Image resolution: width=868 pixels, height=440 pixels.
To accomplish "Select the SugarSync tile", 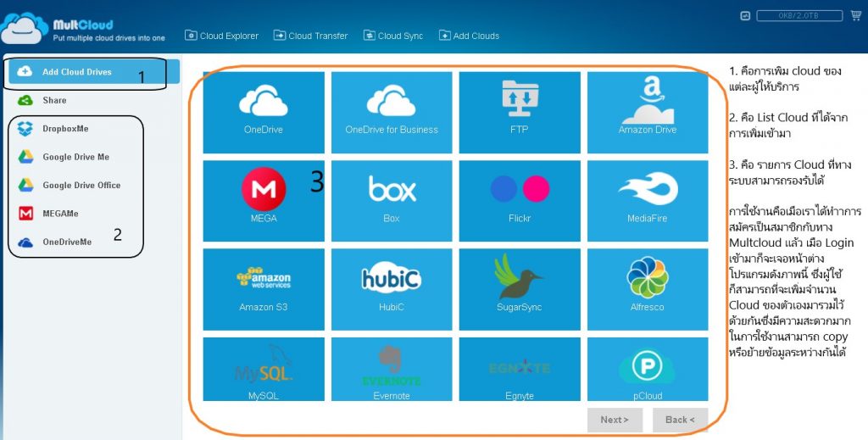I will [520, 289].
